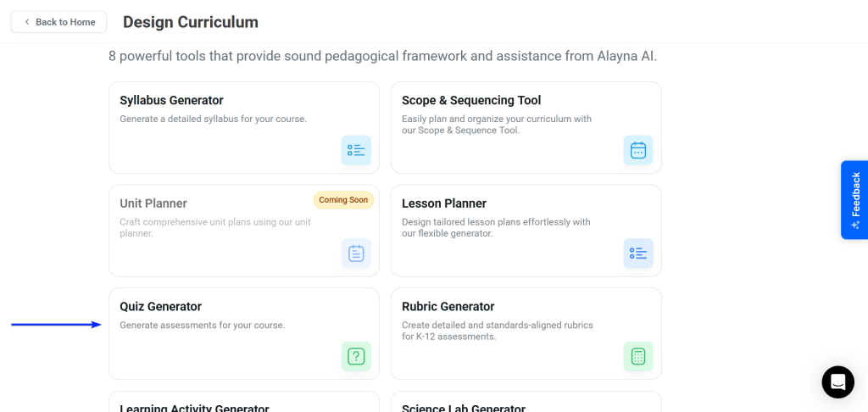Click the Unit Planner clipboard icon
The height and width of the screenshot is (412, 868).
[356, 253]
